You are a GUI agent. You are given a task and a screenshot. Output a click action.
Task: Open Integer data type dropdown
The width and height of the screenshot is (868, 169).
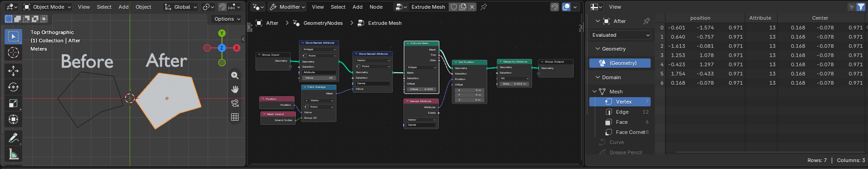click(x=319, y=49)
